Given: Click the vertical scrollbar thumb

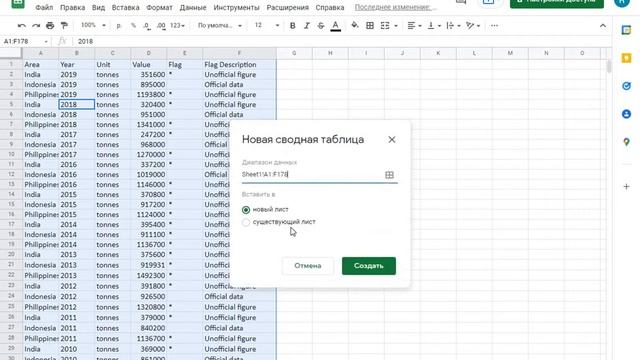Looking at the screenshot, I should 609,66.
